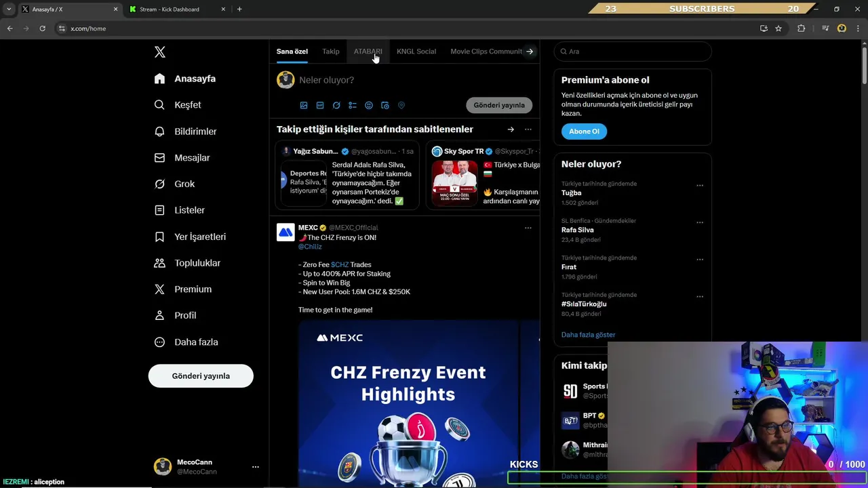Add location tag to the post
868x488 pixels.
coord(401,106)
